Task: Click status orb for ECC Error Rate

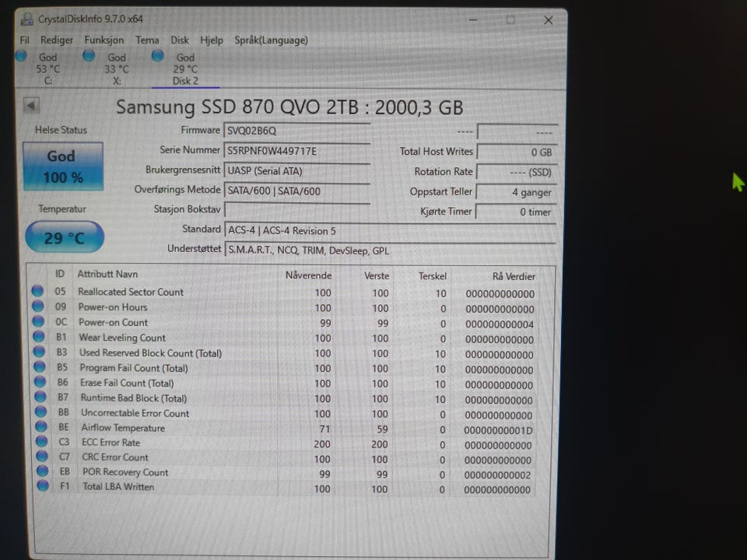Action: click(42, 441)
